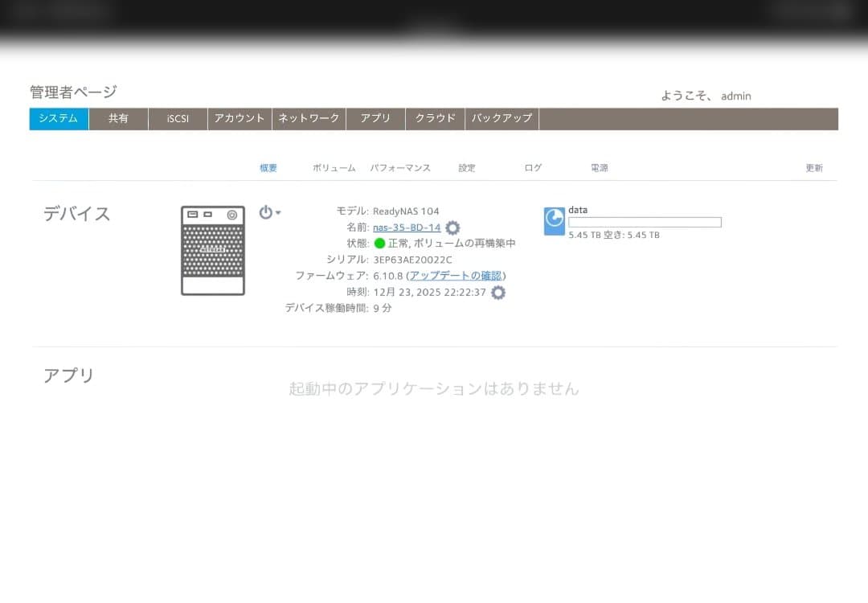Click the data volume pie chart icon

point(554,220)
